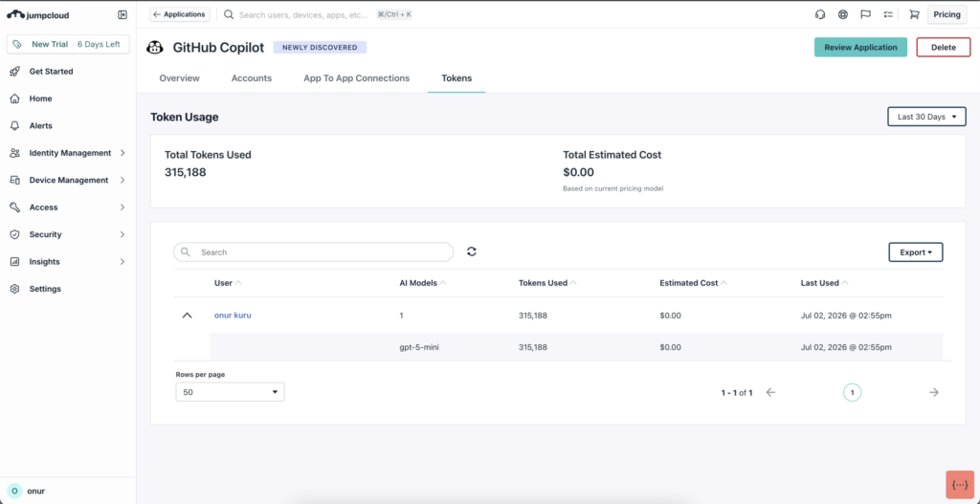Sort by Tokens Used column
Screen dimensions: 980x504
[x=547, y=283]
